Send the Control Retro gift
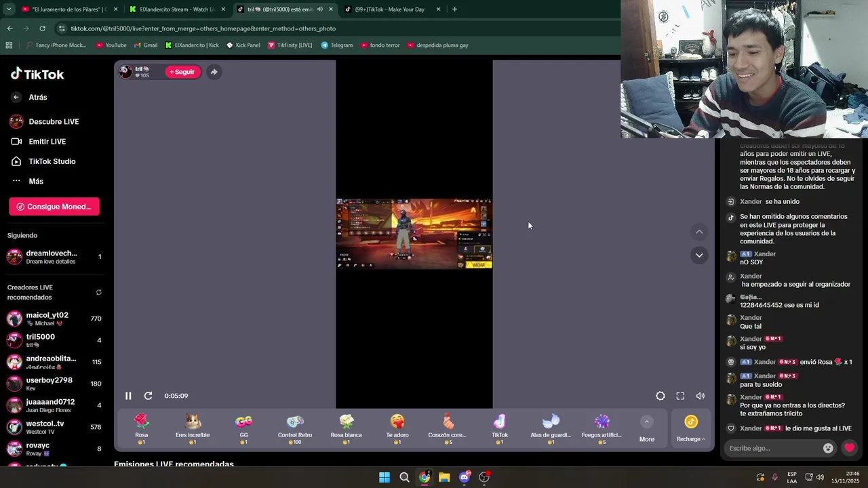Image resolution: width=868 pixels, height=488 pixels. tap(295, 429)
